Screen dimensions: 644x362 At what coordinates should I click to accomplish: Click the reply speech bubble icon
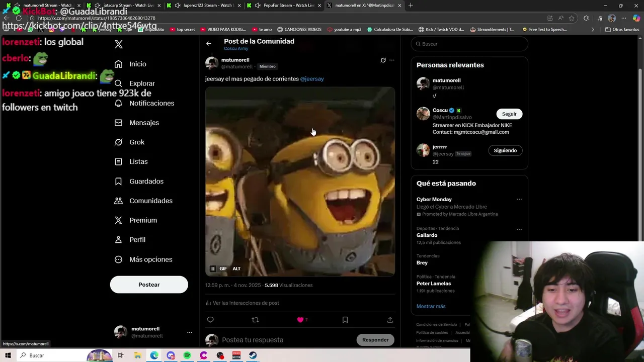(210, 320)
